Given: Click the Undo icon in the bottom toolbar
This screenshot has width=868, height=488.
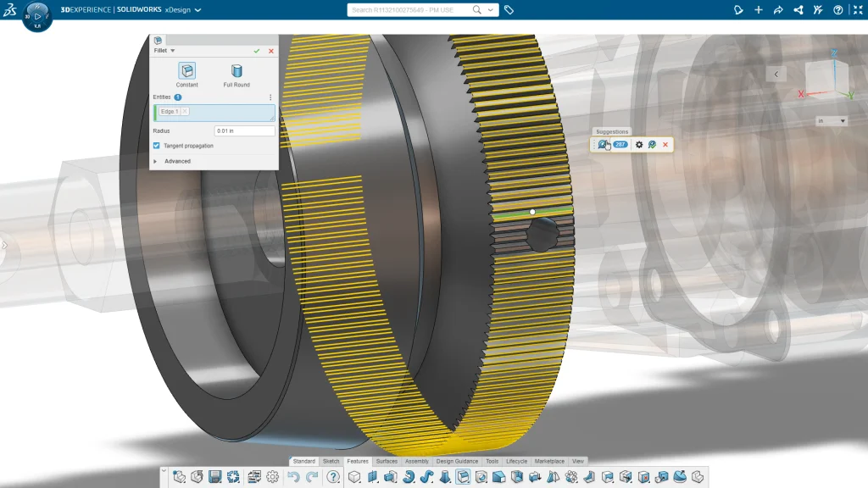Looking at the screenshot, I should tap(293, 475).
